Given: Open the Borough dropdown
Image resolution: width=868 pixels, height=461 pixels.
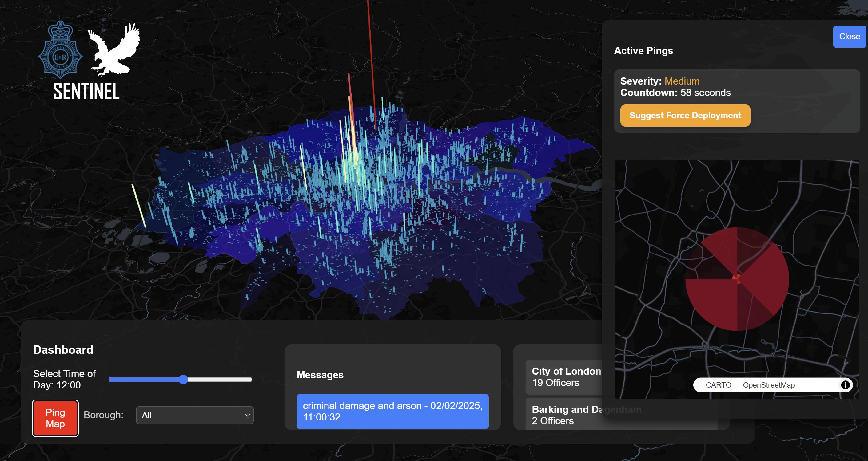Looking at the screenshot, I should pyautogui.click(x=194, y=415).
